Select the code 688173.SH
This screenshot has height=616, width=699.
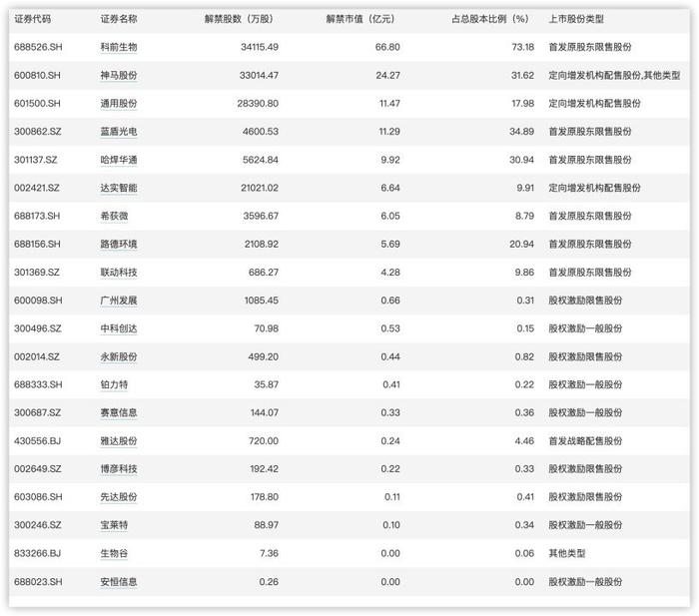click(x=37, y=216)
